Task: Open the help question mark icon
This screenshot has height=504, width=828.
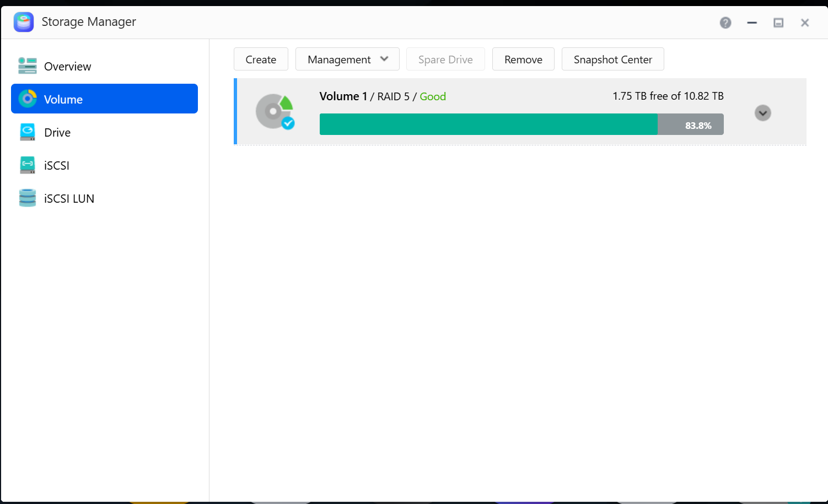Action: (x=725, y=23)
